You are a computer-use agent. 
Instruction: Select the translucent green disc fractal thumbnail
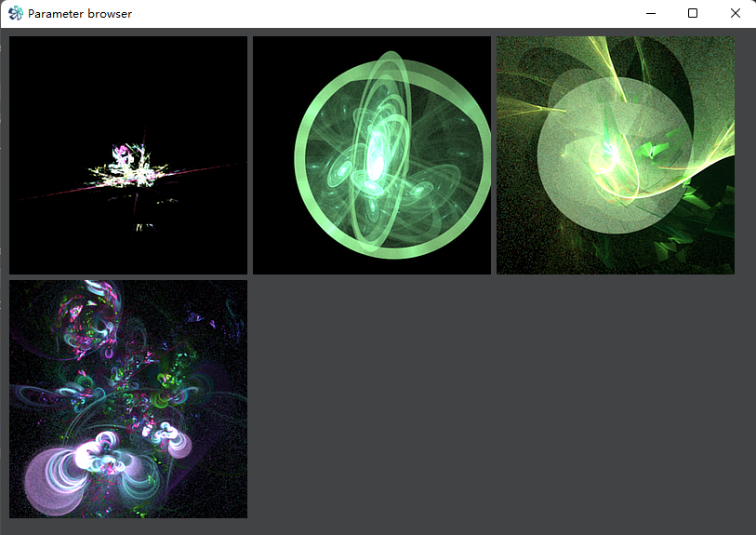click(616, 155)
